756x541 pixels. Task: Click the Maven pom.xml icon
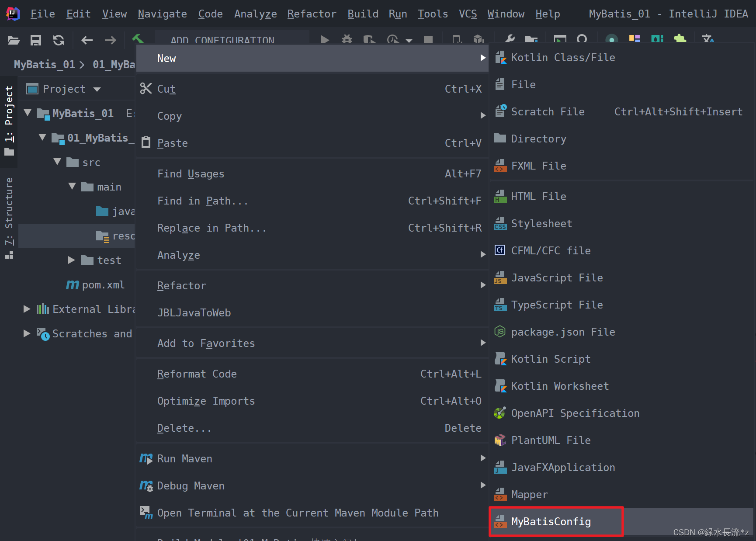click(x=72, y=285)
